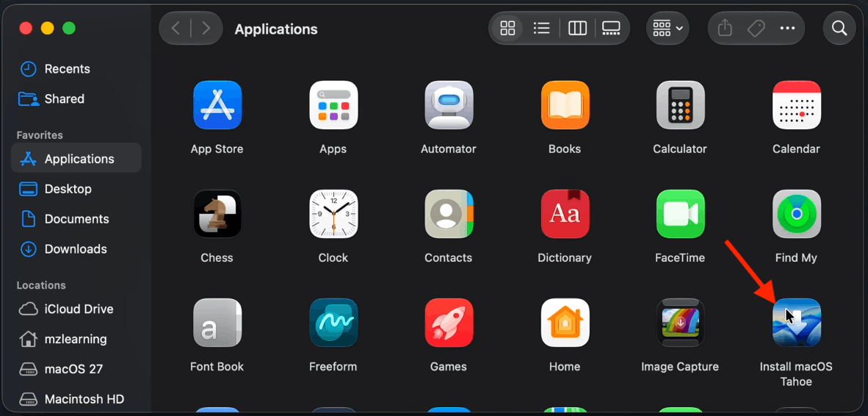The image size is (868, 416).
Task: Click the 'Calendar' name label
Action: click(796, 149)
